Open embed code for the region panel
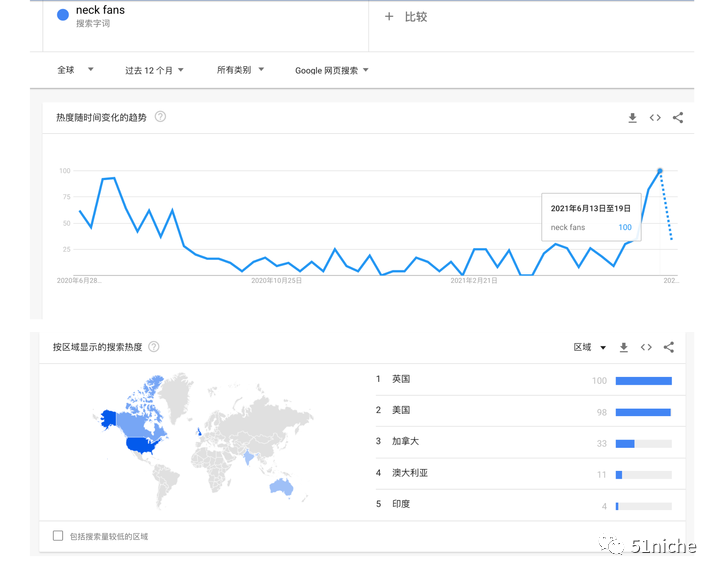The height and width of the screenshot is (576, 720). pyautogui.click(x=646, y=347)
